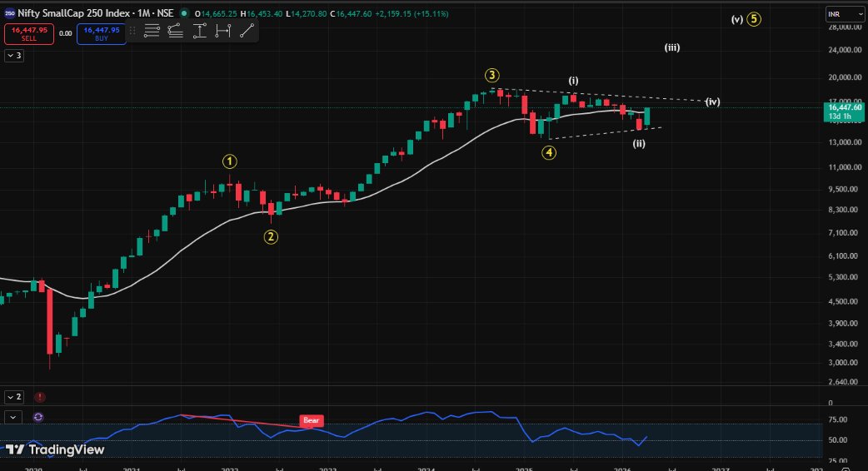
Task: Select the price range measuring tool
Action: pos(200,31)
